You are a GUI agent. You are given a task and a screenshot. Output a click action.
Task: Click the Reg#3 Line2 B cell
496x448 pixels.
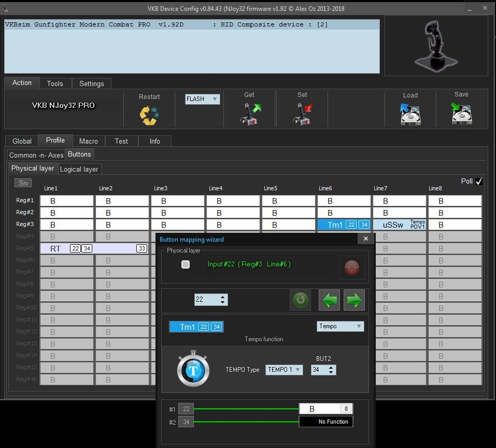pyautogui.click(x=122, y=225)
